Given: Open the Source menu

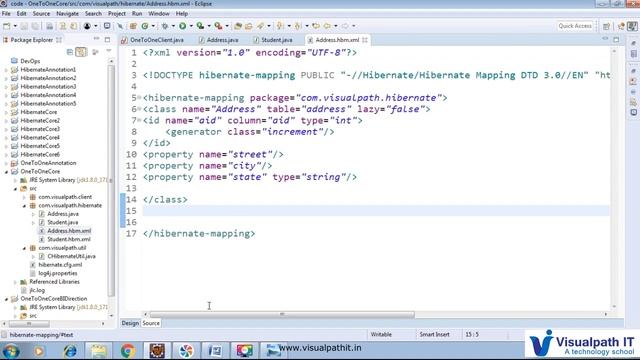Looking at the screenshot, I should pos(41,13).
